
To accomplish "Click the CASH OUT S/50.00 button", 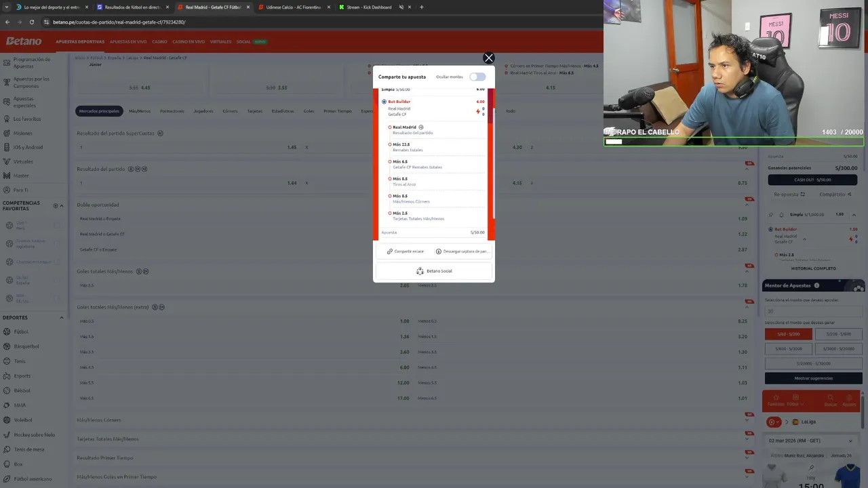I will [x=812, y=180].
